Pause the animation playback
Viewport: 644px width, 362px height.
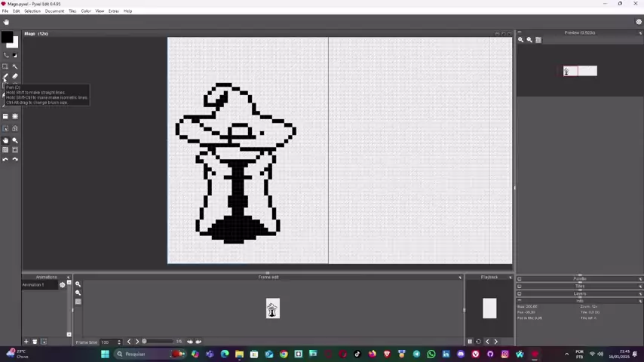(470, 342)
